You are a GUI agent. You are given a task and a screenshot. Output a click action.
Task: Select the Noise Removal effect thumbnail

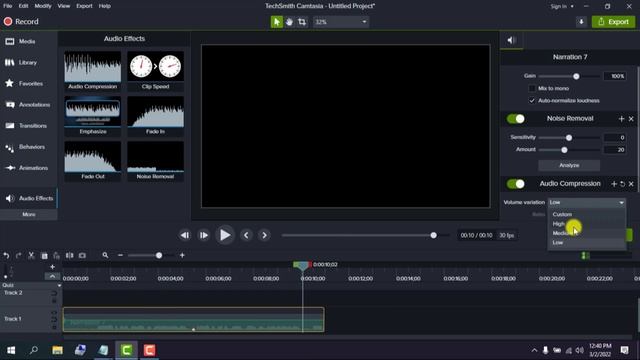click(156, 160)
